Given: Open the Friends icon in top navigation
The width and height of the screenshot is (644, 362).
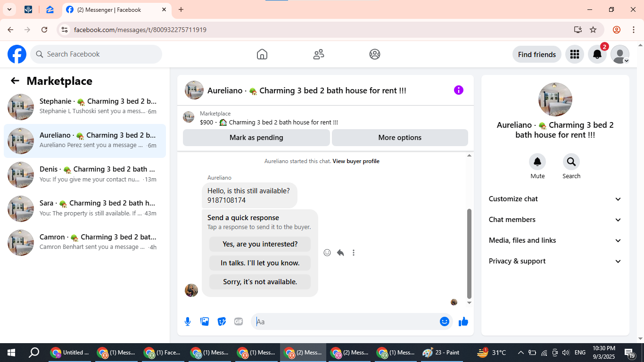Looking at the screenshot, I should (319, 54).
